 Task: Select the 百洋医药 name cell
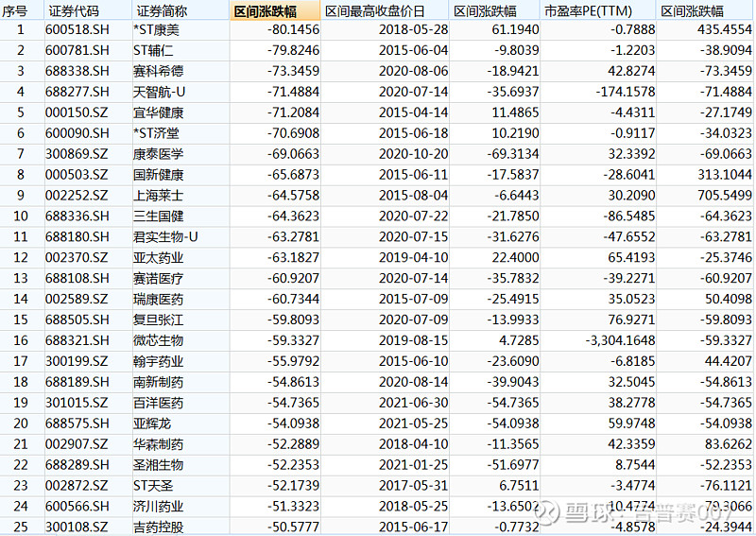click(158, 404)
